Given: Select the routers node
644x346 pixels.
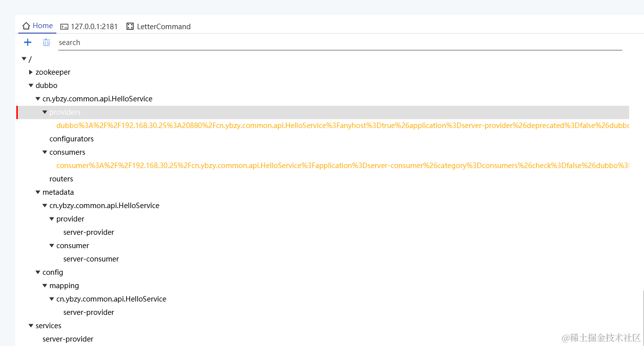Looking at the screenshot, I should 61,179.
